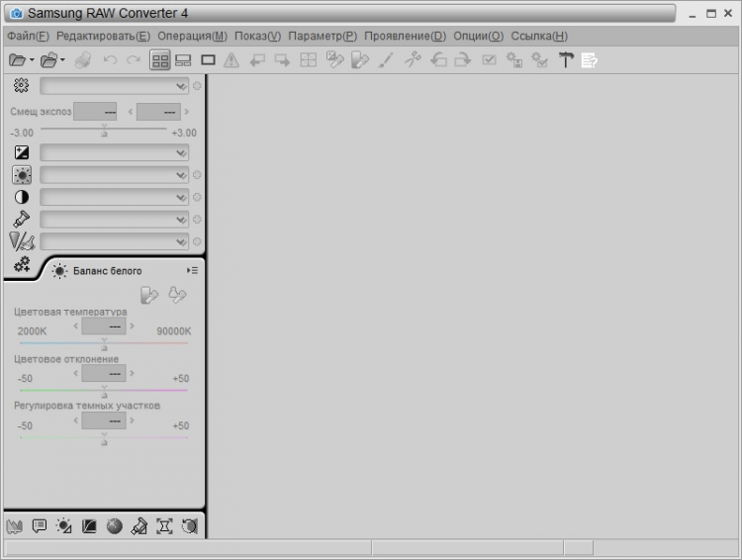Screen dimensions: 742x560
Task: Open the rotation sub-control icon
Action: click(189, 526)
